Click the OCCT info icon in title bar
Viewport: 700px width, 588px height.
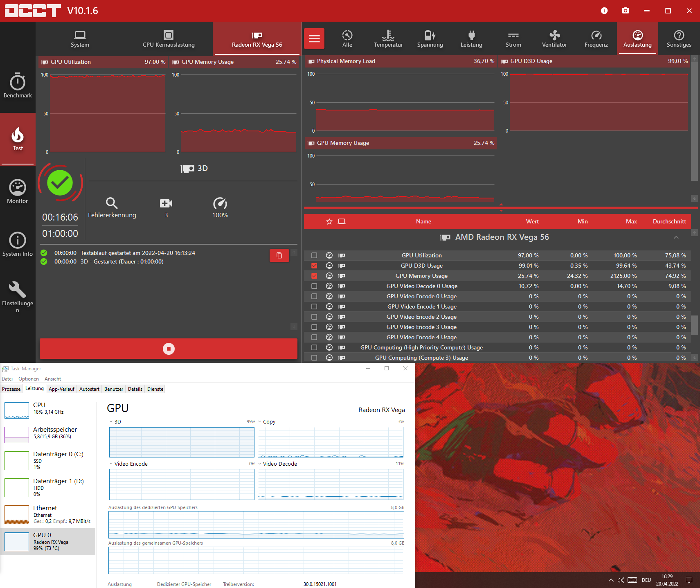(x=604, y=11)
